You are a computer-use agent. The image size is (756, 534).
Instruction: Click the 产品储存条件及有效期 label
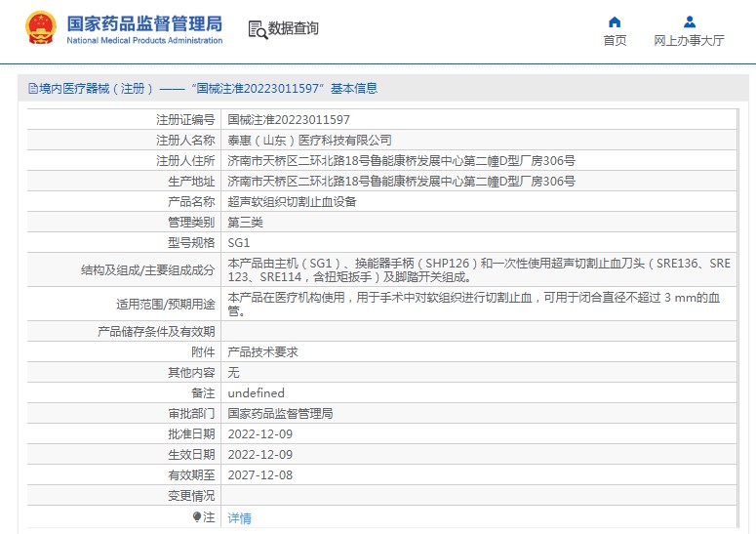click(x=156, y=332)
